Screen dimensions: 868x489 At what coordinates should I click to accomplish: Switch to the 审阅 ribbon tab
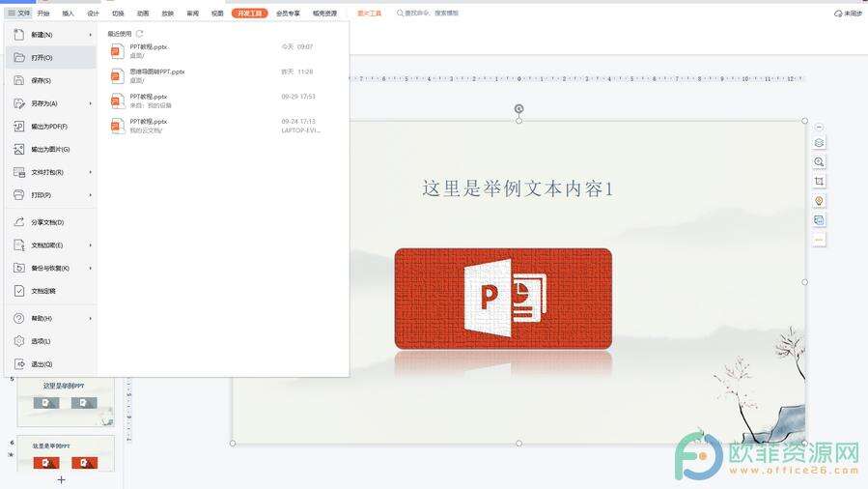coord(193,14)
